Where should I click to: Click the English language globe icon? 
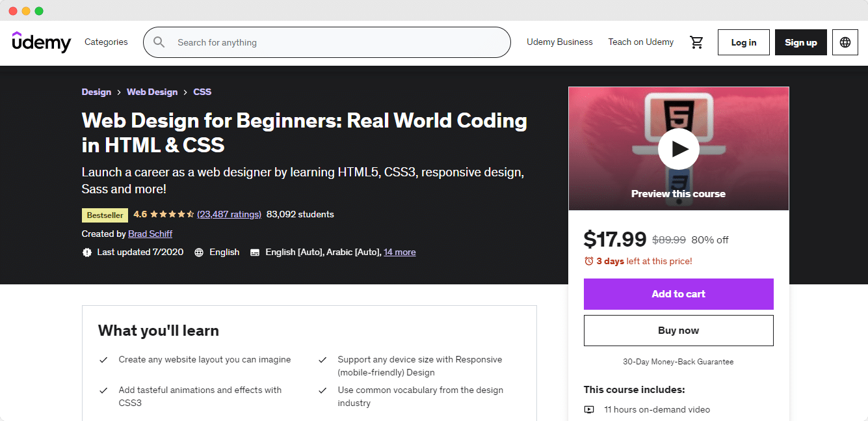coord(198,252)
